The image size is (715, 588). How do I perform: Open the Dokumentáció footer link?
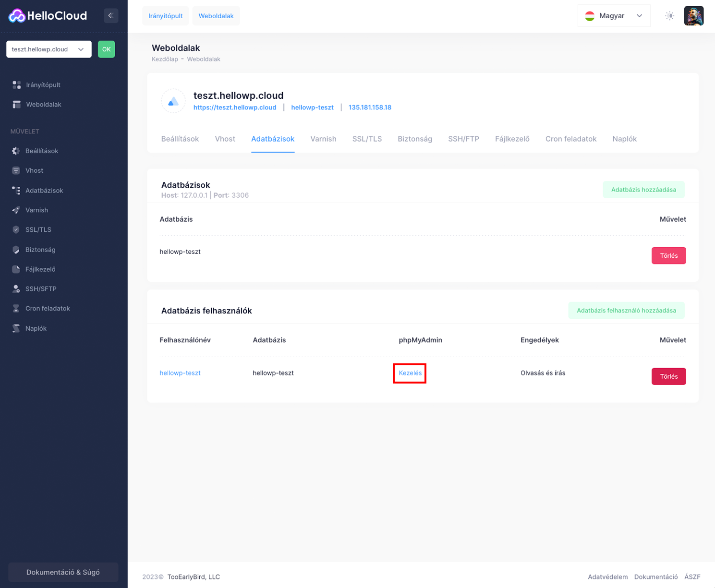(x=656, y=577)
